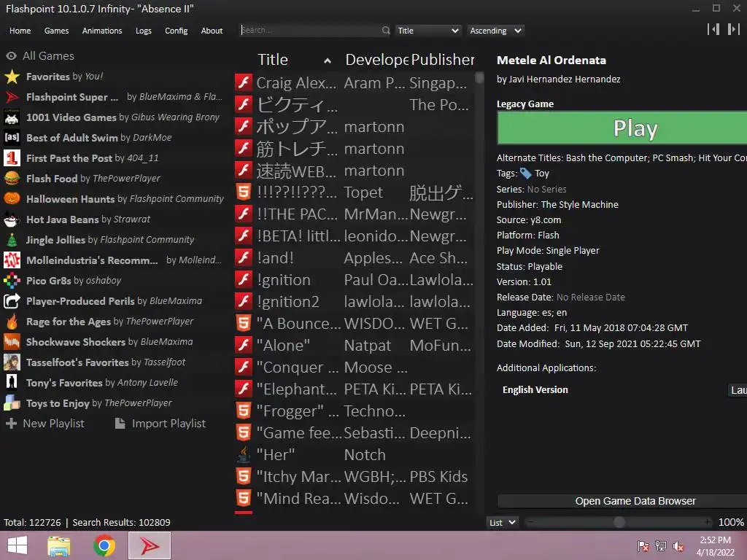Click the 1001 Video Games playlist icon
The width and height of the screenshot is (747, 560).
(12, 117)
